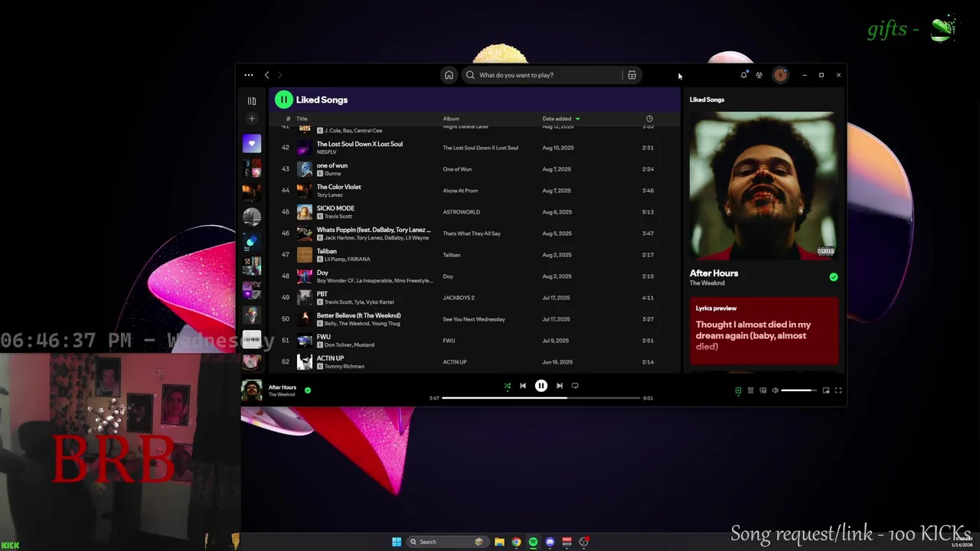Image resolution: width=980 pixels, height=551 pixels.
Task: Open the ASTROWORLD album link
Action: pyautogui.click(x=461, y=212)
